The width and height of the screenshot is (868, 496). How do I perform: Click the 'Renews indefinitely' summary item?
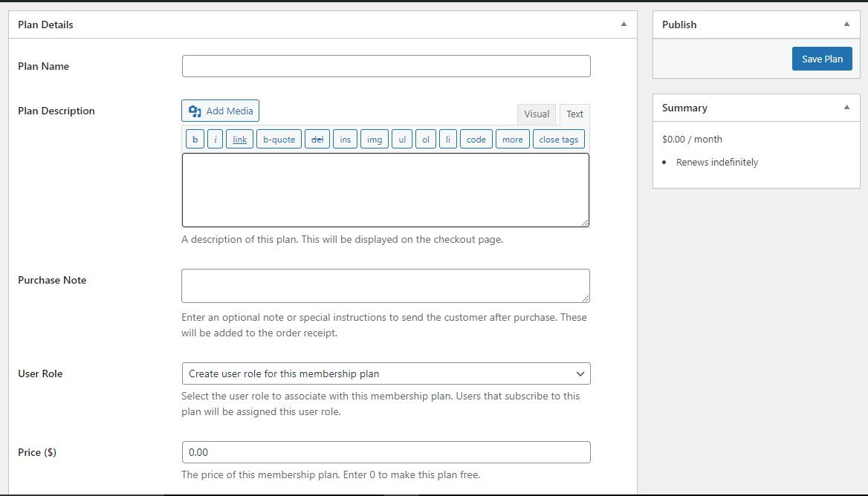coord(717,162)
